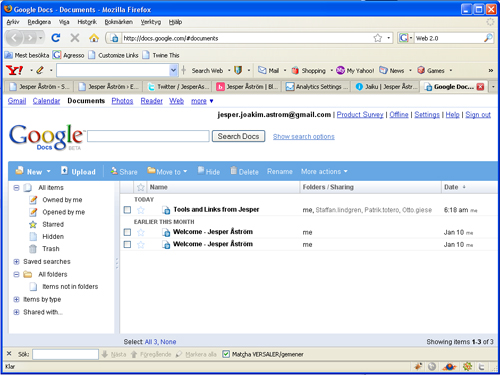Screen dimensions: 500x375
Task: Close the Google Docs browser tab
Action: click(480, 87)
